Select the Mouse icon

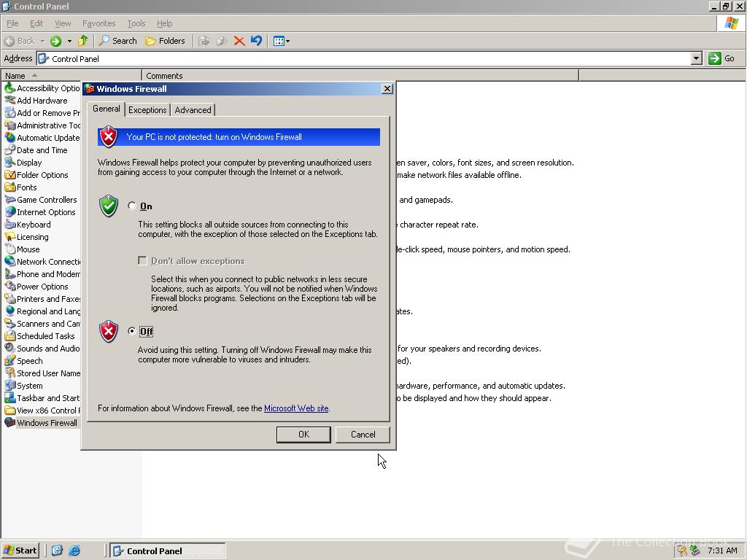(9, 249)
